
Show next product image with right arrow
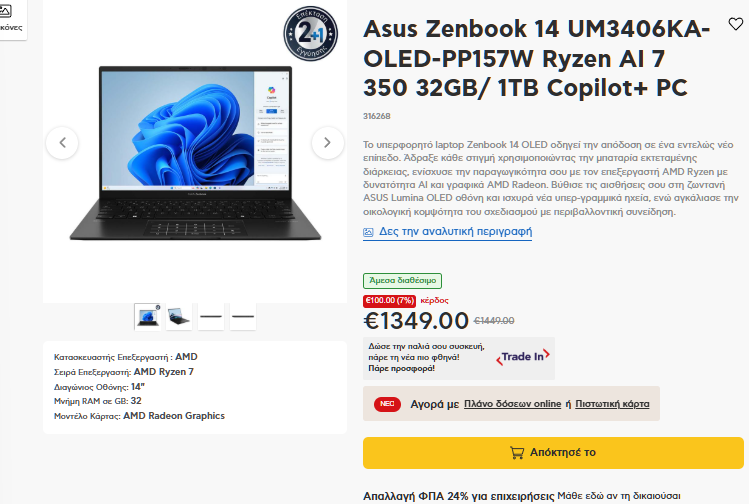[x=327, y=142]
